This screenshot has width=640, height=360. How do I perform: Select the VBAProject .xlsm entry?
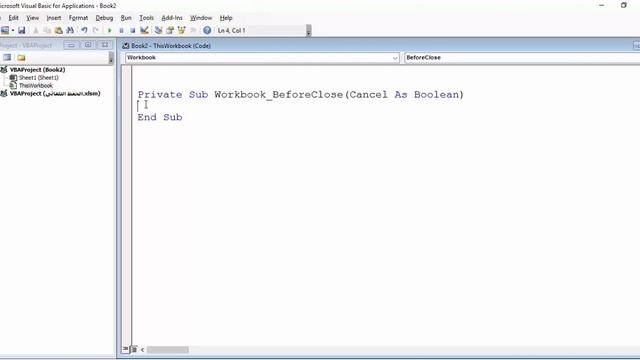click(55, 93)
